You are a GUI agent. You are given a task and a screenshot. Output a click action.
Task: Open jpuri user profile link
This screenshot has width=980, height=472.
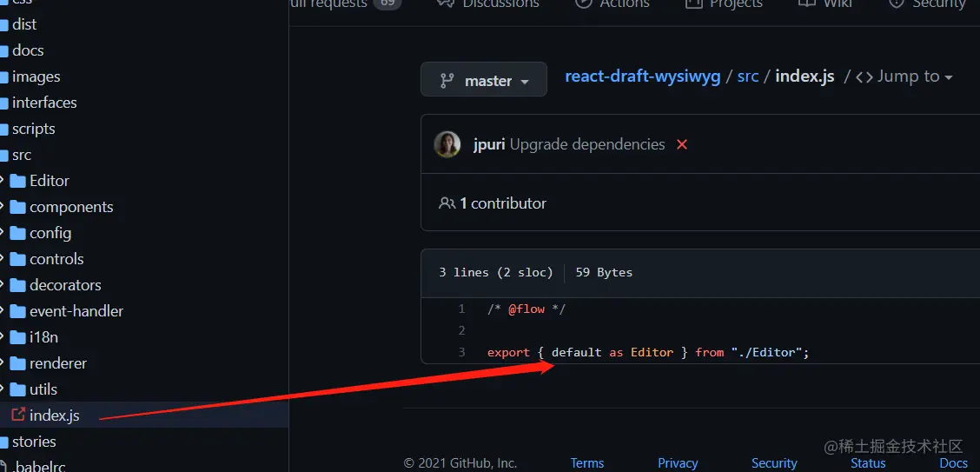[489, 144]
